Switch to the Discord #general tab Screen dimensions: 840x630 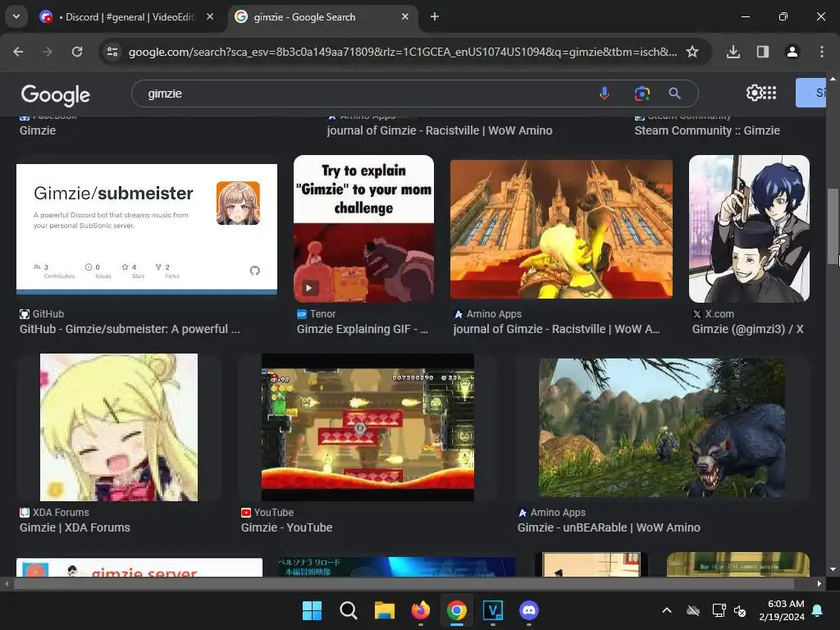point(126,16)
